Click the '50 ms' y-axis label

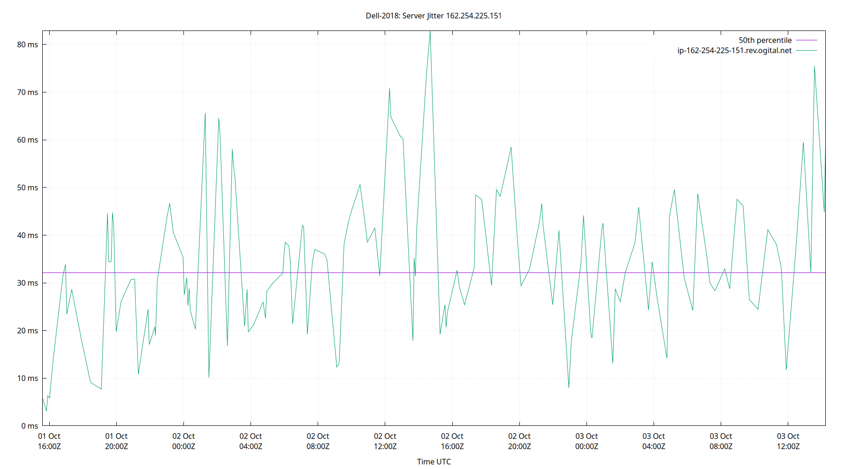click(28, 188)
